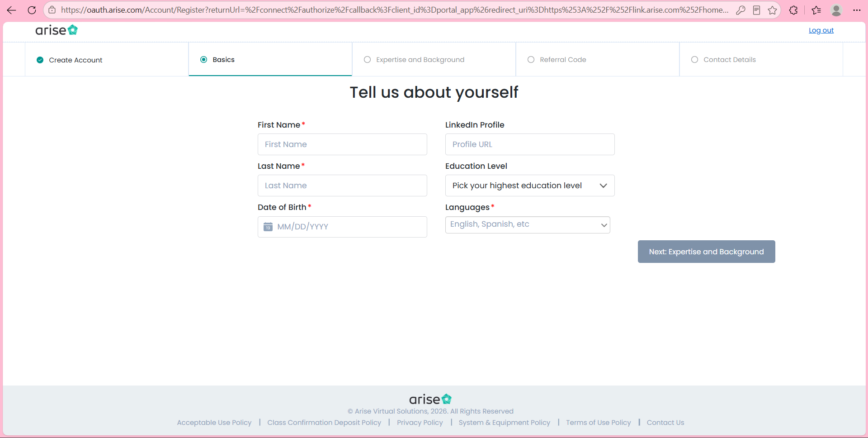Open the favorites list icon
The image size is (868, 438).
click(816, 10)
